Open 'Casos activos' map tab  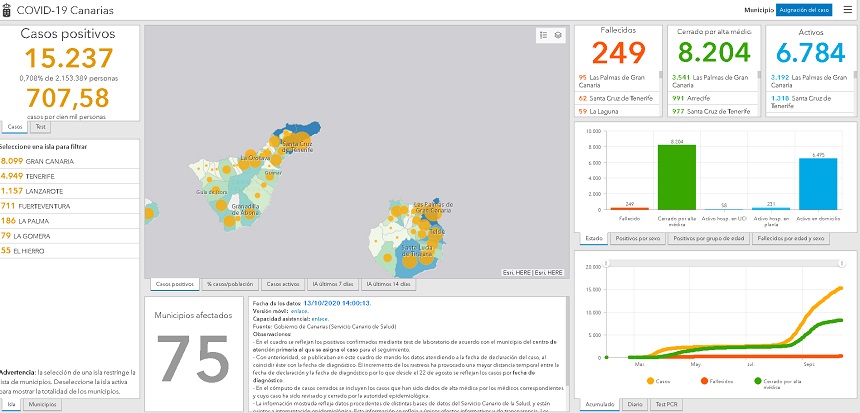(281, 285)
